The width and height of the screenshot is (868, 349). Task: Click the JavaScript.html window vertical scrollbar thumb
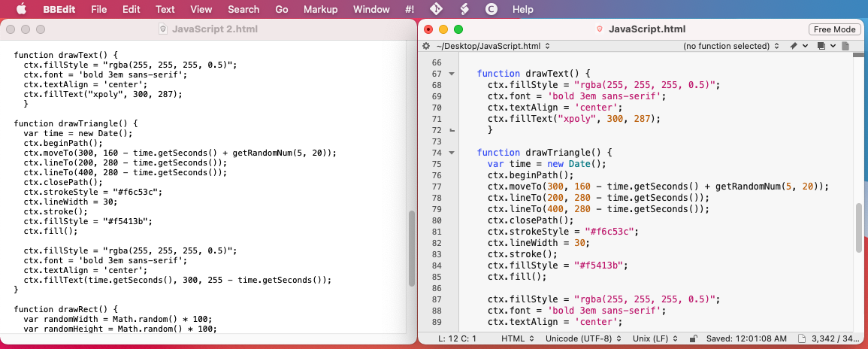(x=858, y=228)
